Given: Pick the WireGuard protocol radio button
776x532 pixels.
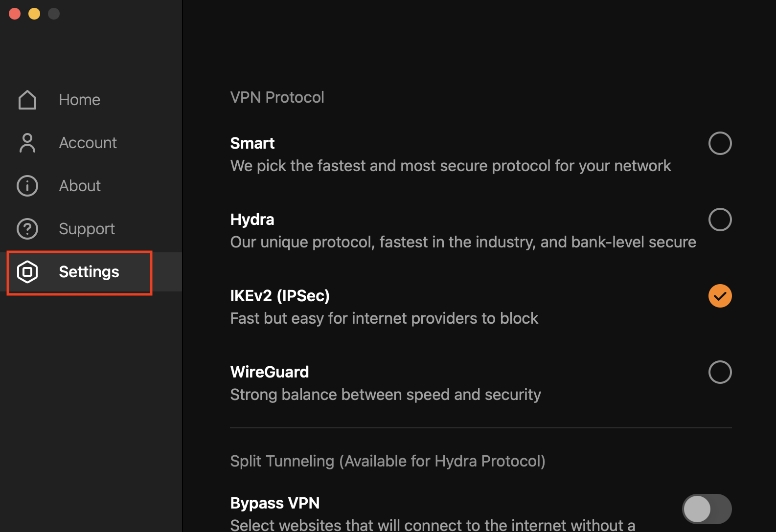Looking at the screenshot, I should click(x=720, y=372).
